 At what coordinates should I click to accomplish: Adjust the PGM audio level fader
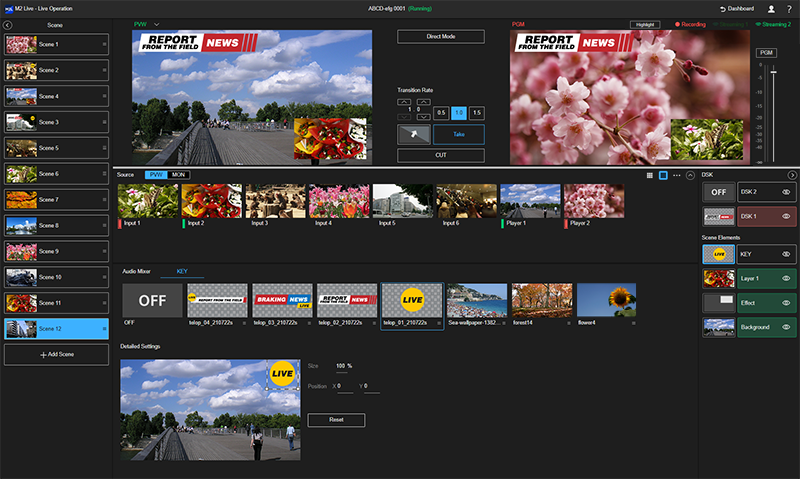pos(773,72)
